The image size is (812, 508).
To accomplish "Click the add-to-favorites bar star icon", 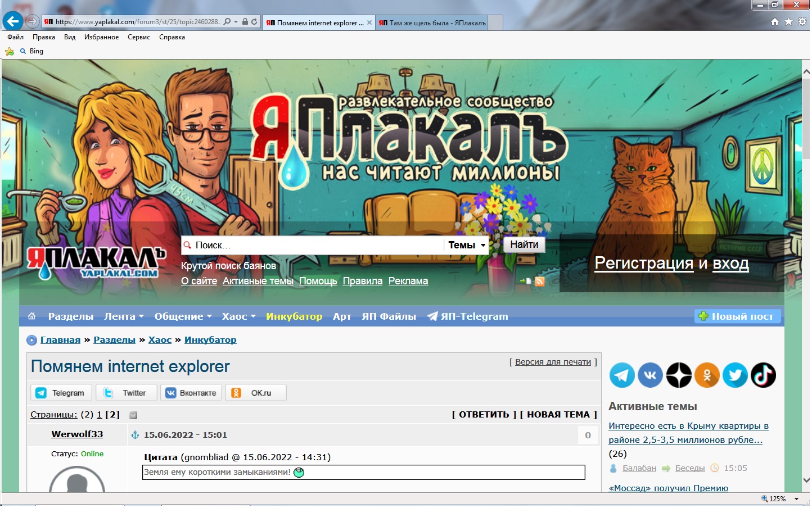I will [x=10, y=51].
